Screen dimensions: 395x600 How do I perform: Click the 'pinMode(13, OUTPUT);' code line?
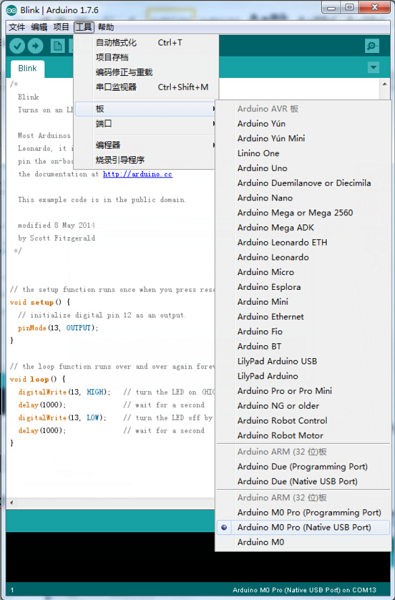pyautogui.click(x=58, y=328)
